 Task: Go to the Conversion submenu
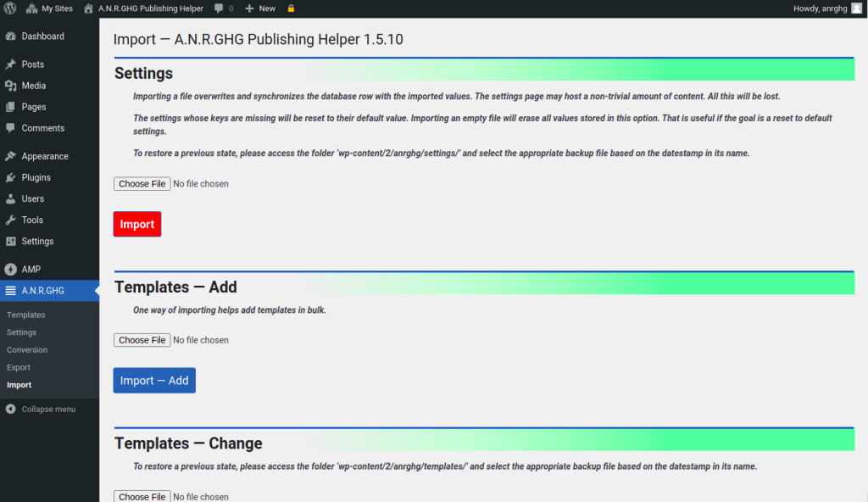pyautogui.click(x=27, y=349)
